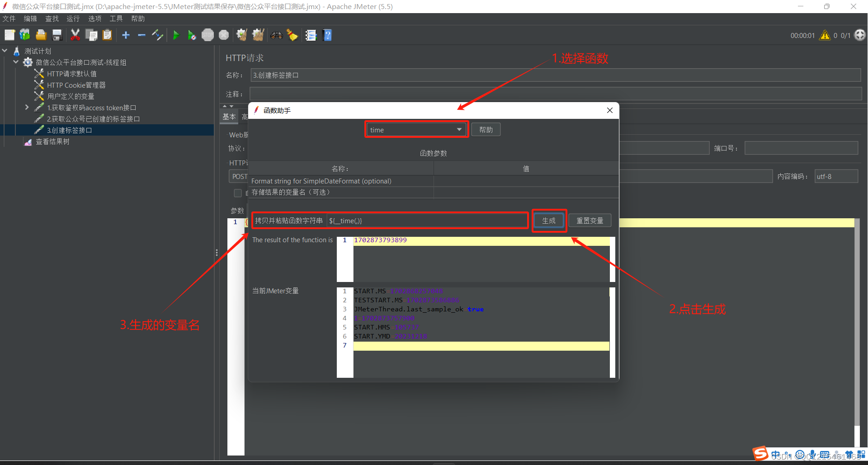Image resolution: width=868 pixels, height=465 pixels.
Task: Click the Stop test icon
Action: pos(208,35)
